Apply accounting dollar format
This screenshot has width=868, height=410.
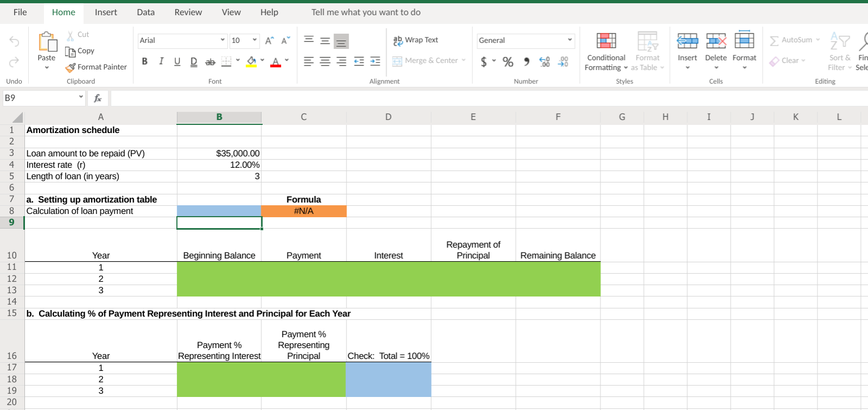(484, 62)
